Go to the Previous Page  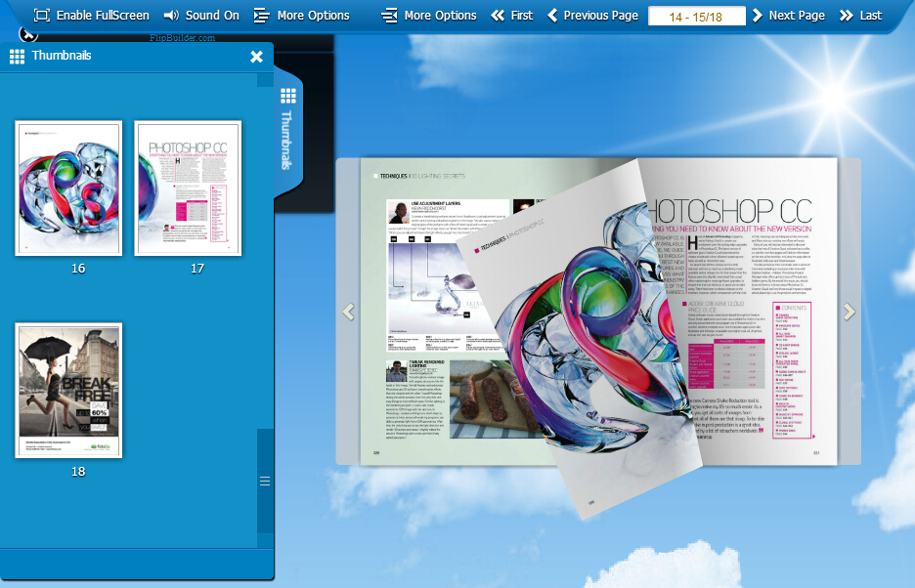click(x=591, y=15)
